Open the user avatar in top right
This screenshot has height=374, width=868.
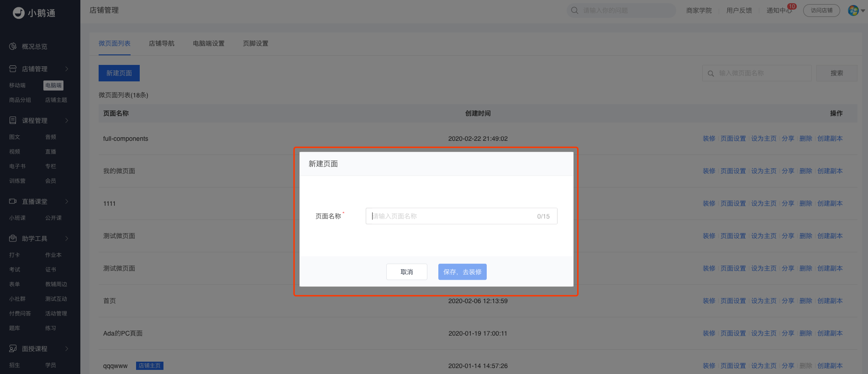point(853,10)
